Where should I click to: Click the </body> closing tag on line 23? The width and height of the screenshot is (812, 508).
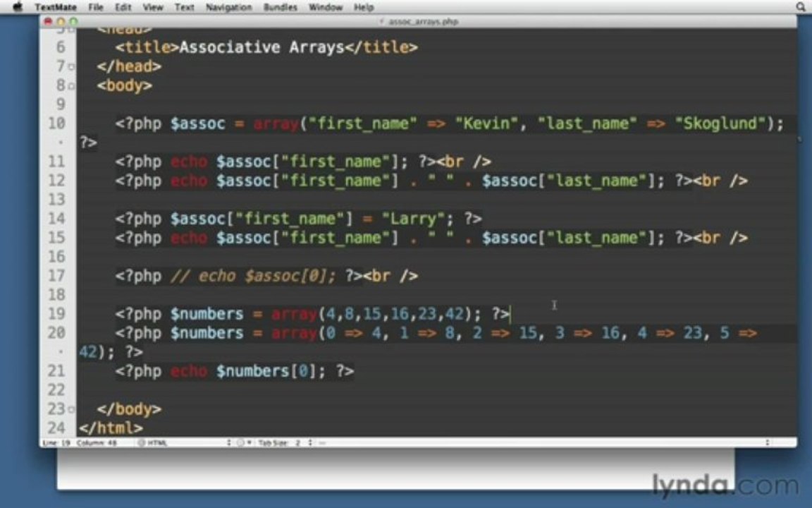130,409
